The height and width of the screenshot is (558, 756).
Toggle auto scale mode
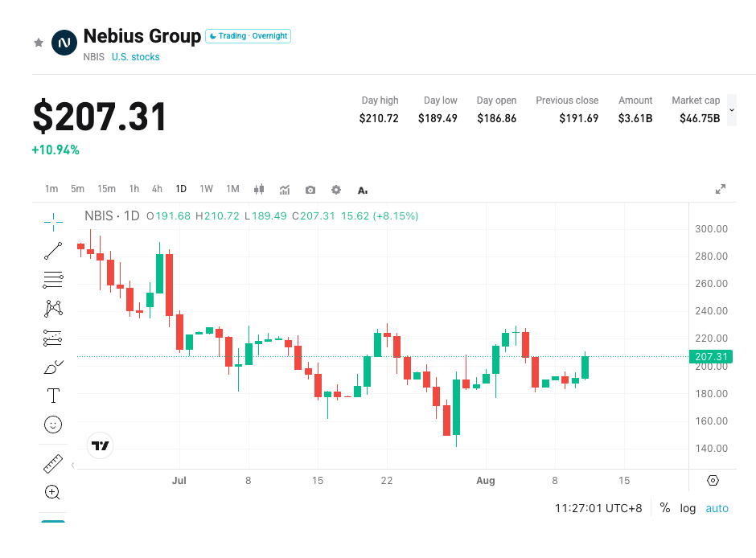click(717, 508)
